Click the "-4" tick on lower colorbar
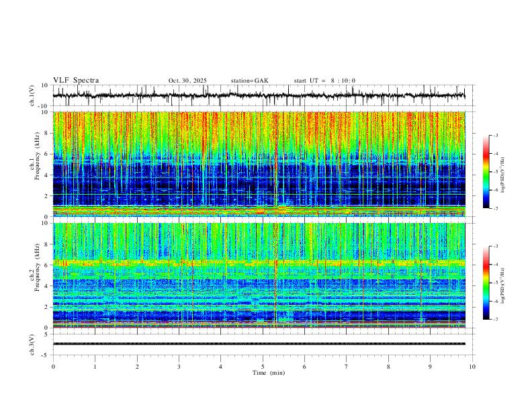Screen dimensions: 532x411 click(495, 265)
